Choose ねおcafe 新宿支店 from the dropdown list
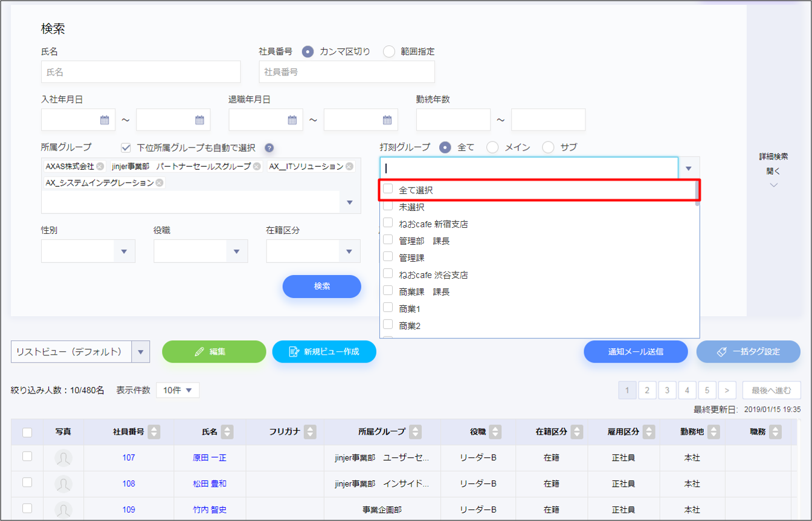Image resolution: width=812 pixels, height=521 pixels. pyautogui.click(x=433, y=224)
